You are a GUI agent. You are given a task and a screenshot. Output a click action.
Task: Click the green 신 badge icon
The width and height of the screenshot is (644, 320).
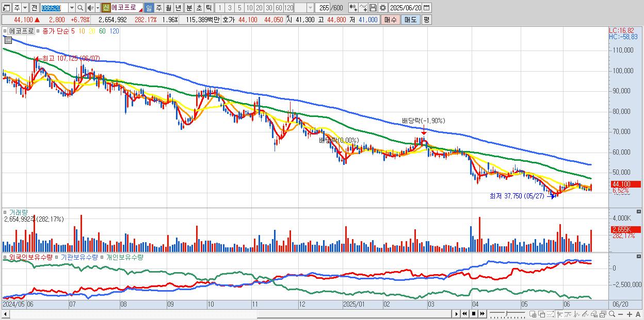(x=106, y=8)
